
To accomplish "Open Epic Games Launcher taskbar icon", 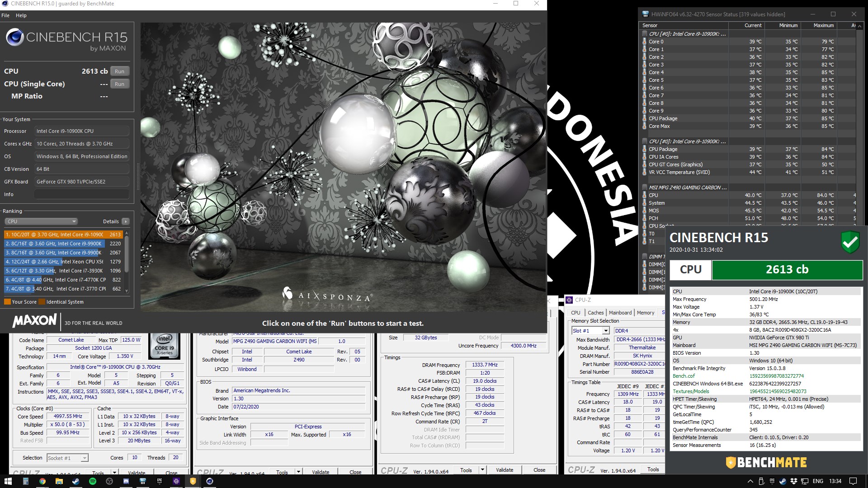I will (160, 481).
